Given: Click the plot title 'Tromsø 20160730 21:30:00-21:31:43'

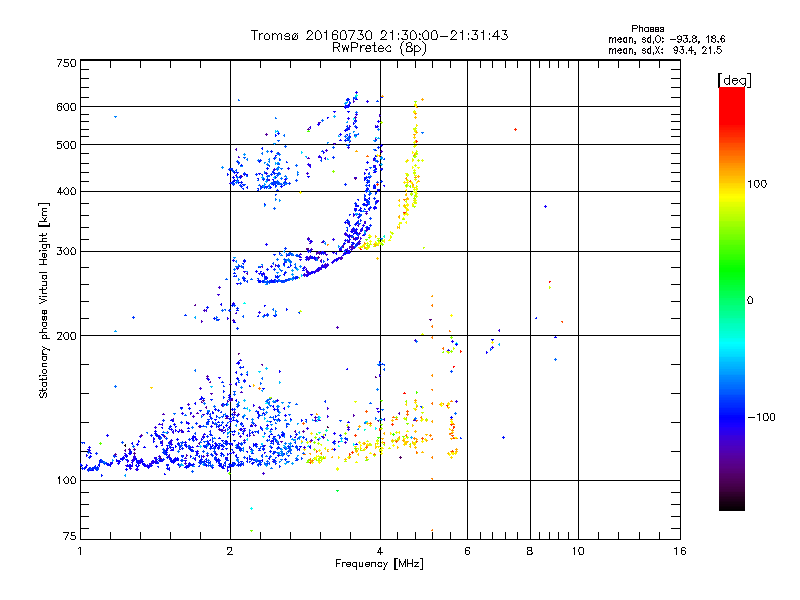Looking at the screenshot, I should 379,35.
